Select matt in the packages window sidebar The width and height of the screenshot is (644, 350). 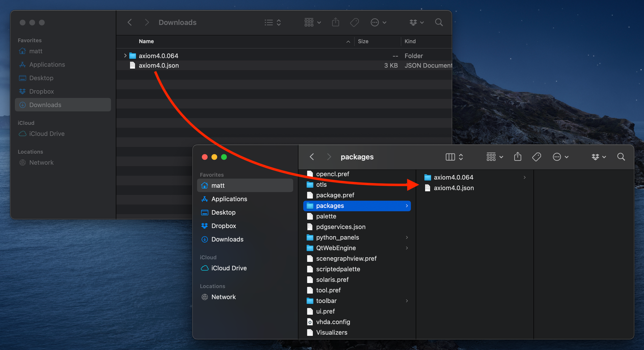click(x=245, y=185)
